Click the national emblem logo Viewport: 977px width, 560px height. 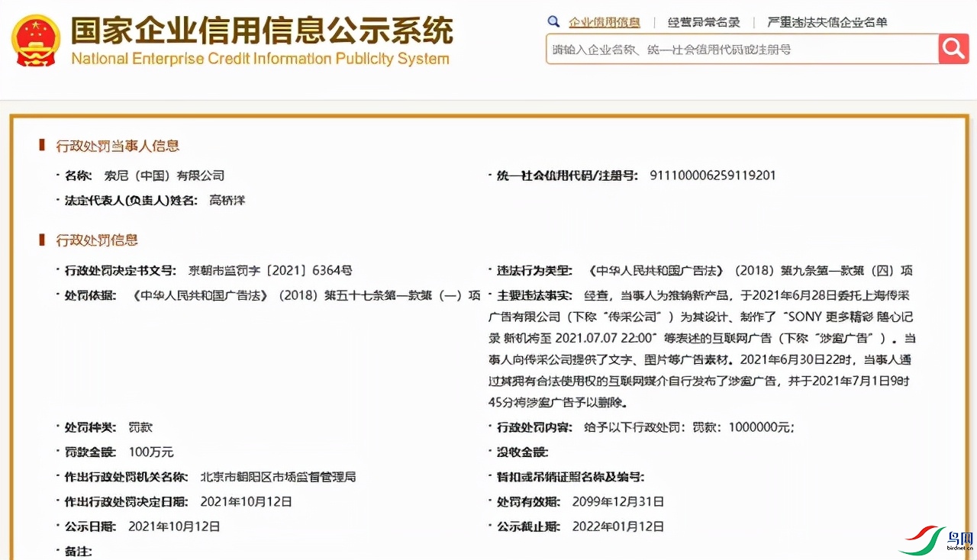[x=36, y=40]
